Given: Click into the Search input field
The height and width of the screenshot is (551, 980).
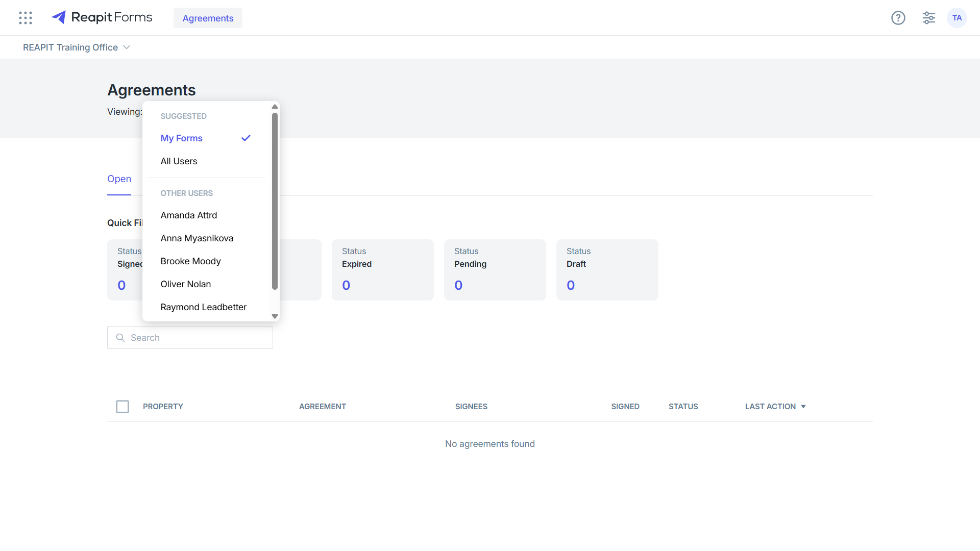Looking at the screenshot, I should [x=190, y=338].
